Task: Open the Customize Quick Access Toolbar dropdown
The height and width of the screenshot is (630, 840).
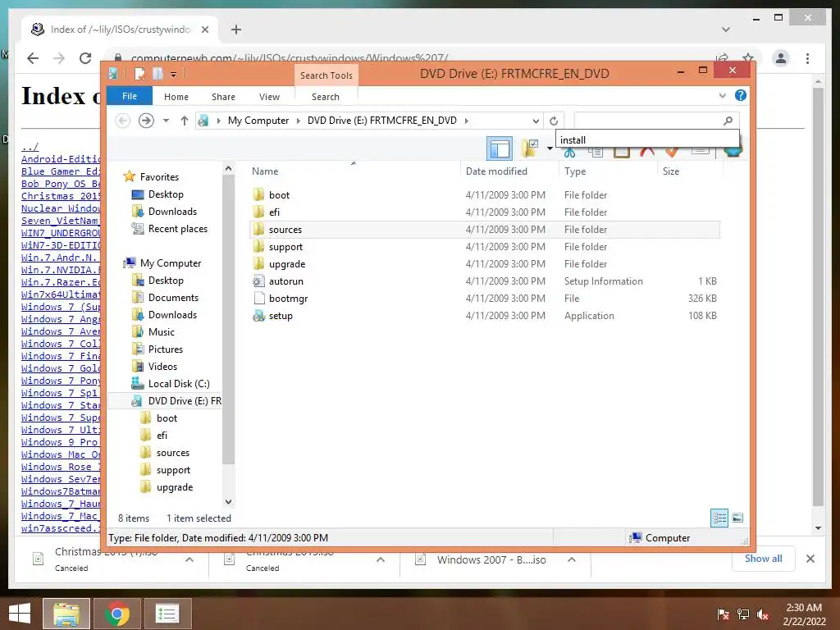Action: [174, 74]
